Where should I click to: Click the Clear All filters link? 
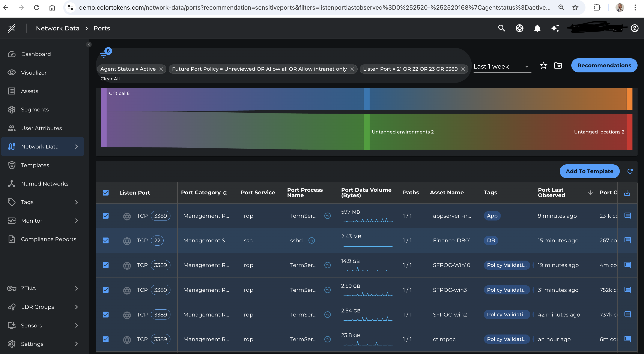tap(110, 79)
